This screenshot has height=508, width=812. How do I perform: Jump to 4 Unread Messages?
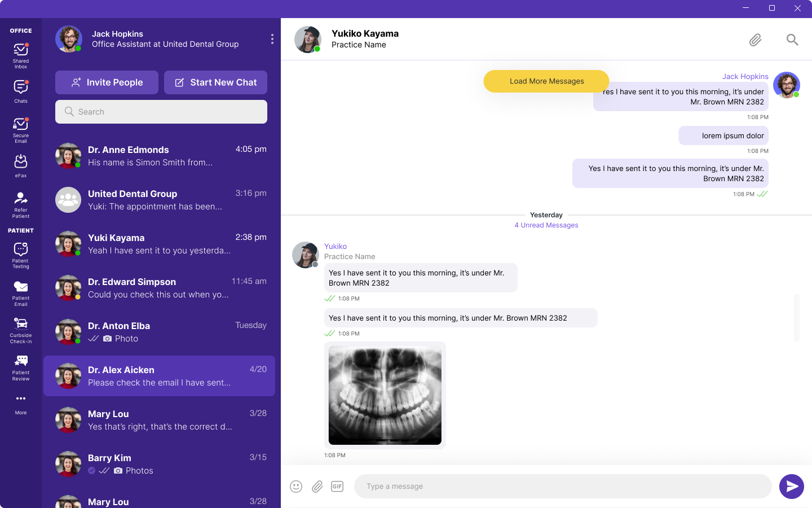click(546, 225)
